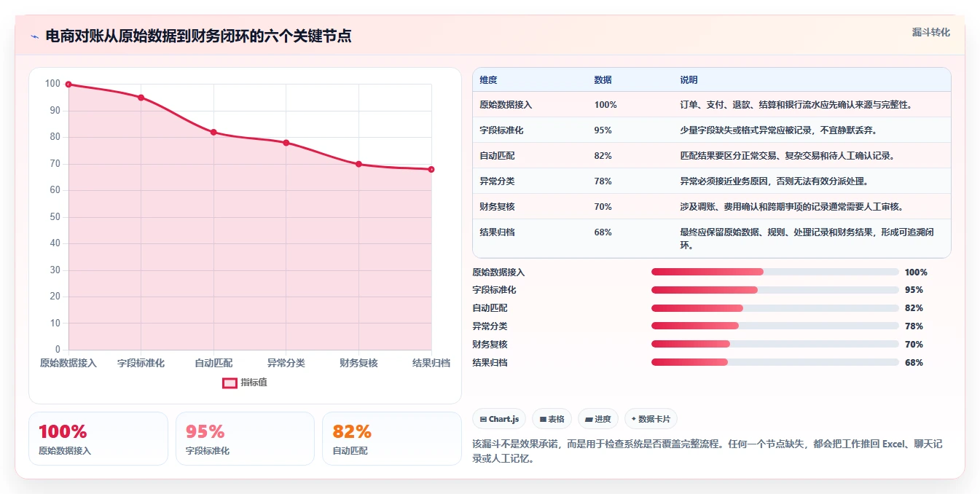
Task: Click the description starting 匹配结果要区分
Action: (x=787, y=156)
